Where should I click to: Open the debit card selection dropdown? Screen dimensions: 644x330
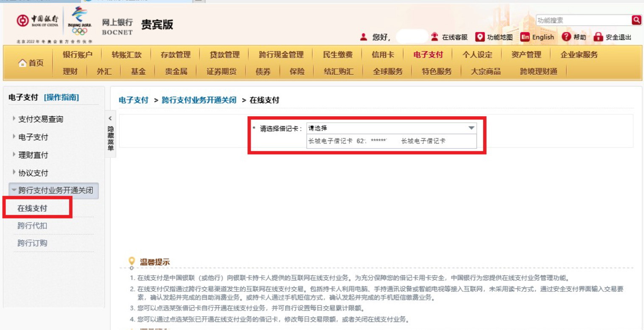(391, 128)
